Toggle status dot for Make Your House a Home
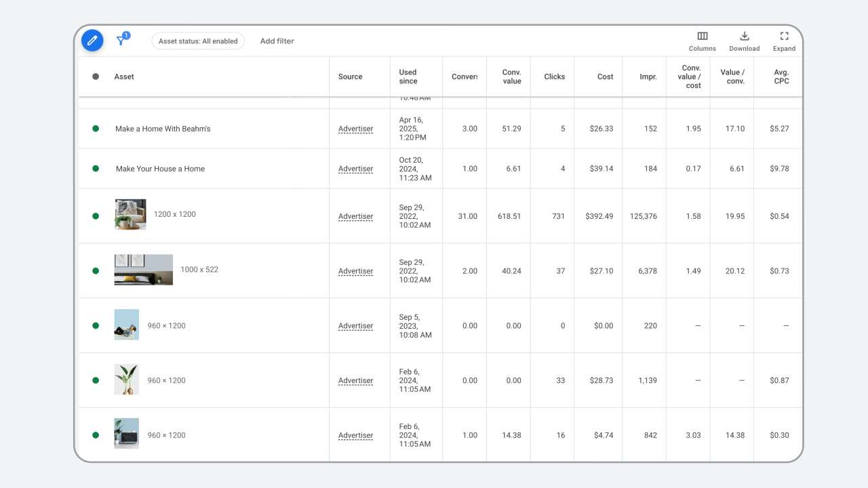Image resolution: width=868 pixels, height=488 pixels. (96, 169)
